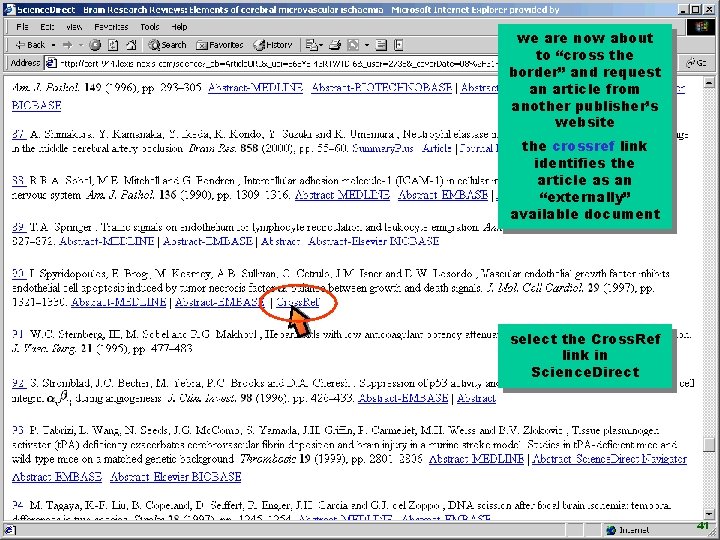This screenshot has width=720, height=540.
Task: Click the vertical scrollbar up arrow
Action: coord(709,82)
